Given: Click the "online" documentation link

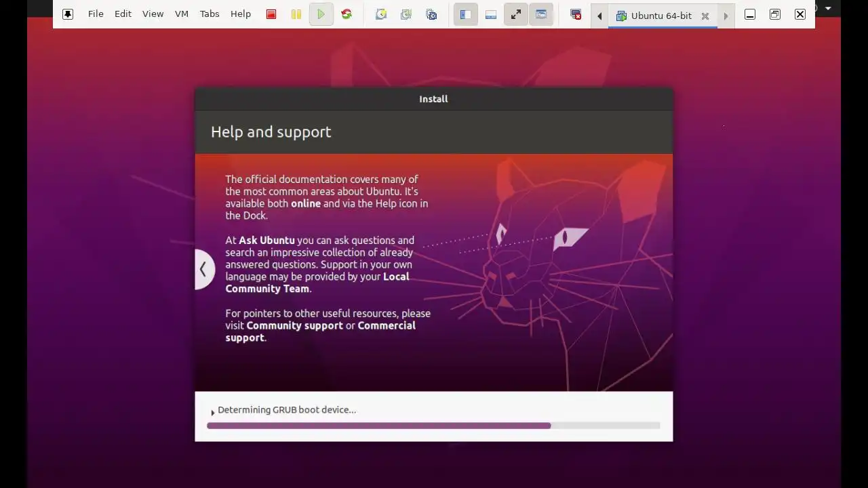Looking at the screenshot, I should tap(306, 203).
